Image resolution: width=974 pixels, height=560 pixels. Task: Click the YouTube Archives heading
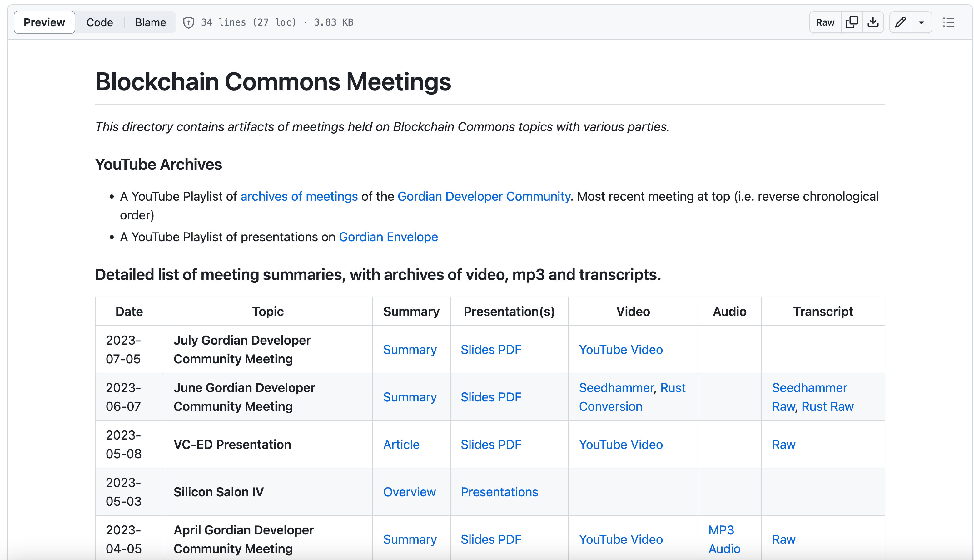[159, 164]
